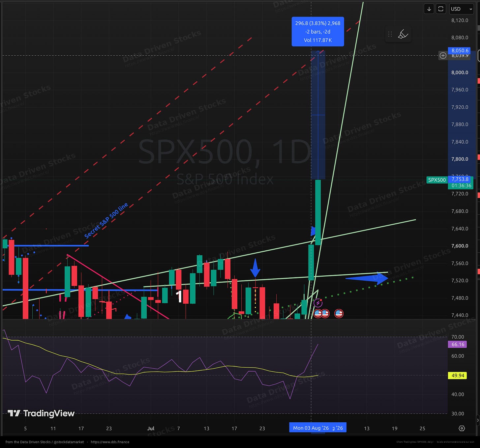Click the downward arrow button beside USD

point(429,9)
